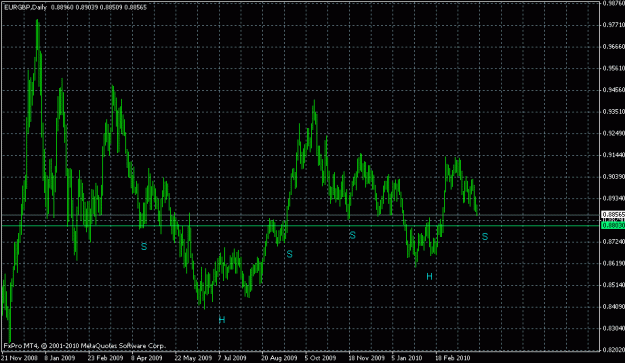Click the 0.85140 price scale label
Image resolution: width=625 pixels, height=363 pixels.
coord(614,285)
